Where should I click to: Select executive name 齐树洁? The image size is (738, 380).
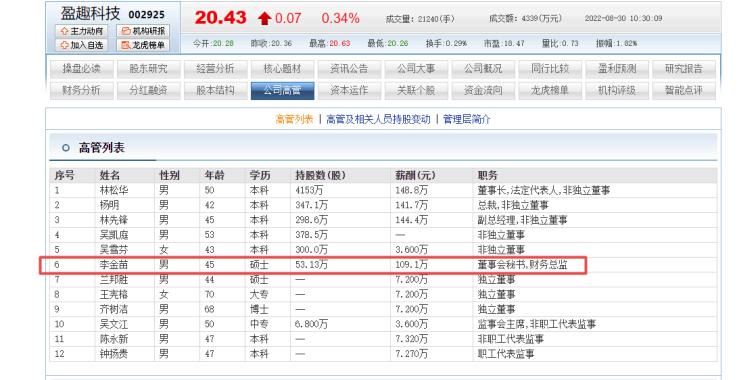point(114,309)
